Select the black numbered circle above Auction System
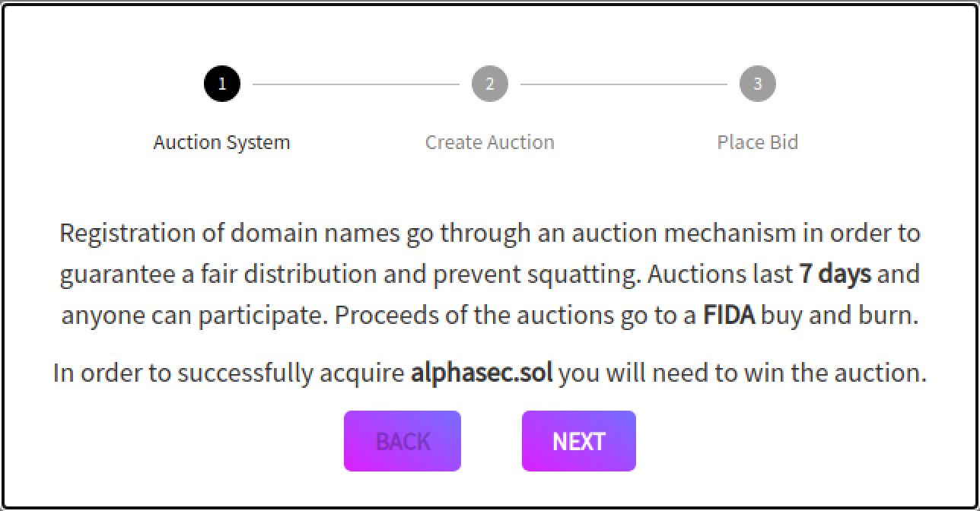The height and width of the screenshot is (511, 980). [x=221, y=84]
